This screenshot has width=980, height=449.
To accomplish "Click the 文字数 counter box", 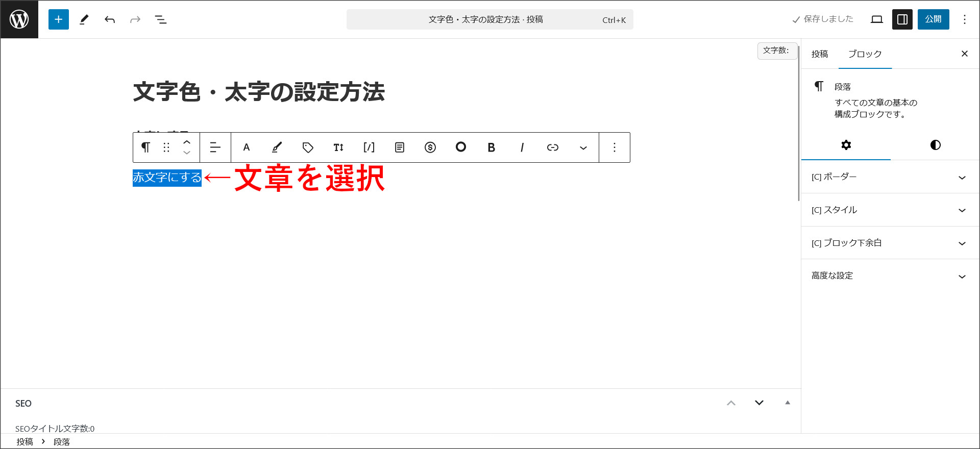I will [776, 51].
